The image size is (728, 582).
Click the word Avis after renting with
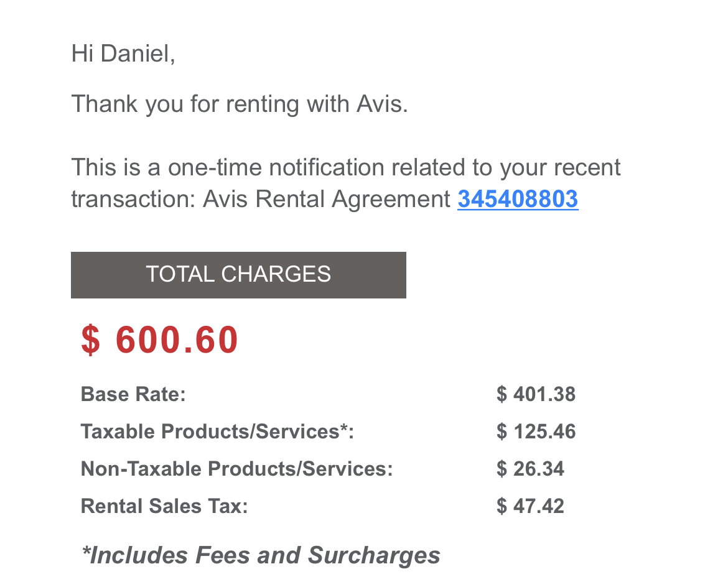381,103
